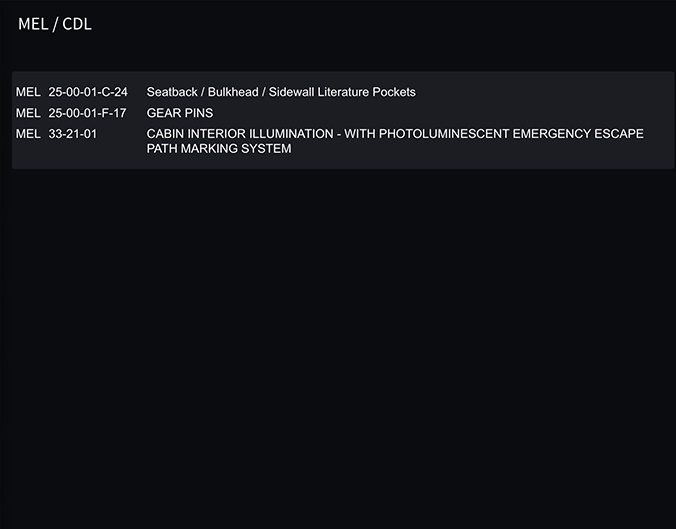Click the word CDL in the header
Screen dimensions: 676x529
[x=77, y=24]
